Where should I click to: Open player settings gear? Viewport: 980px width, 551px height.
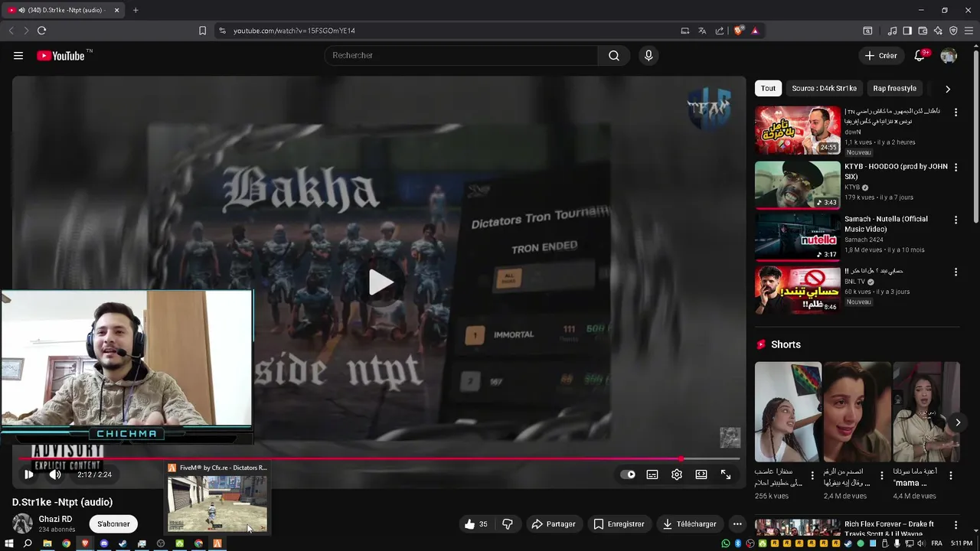click(x=677, y=474)
